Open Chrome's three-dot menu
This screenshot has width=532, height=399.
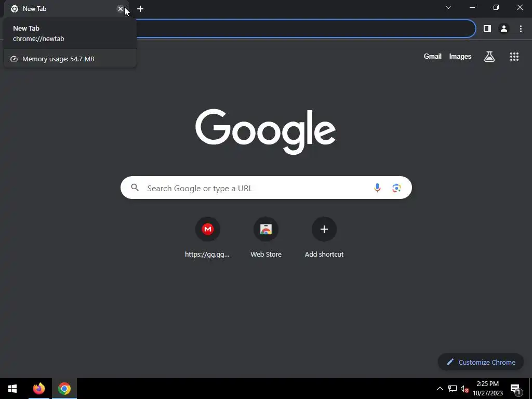click(x=521, y=29)
